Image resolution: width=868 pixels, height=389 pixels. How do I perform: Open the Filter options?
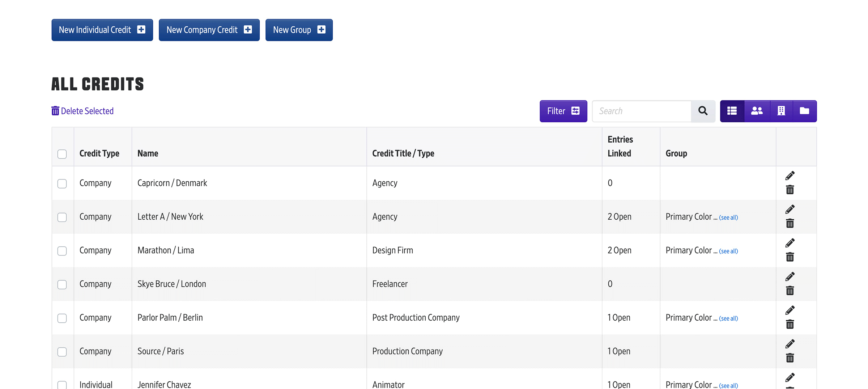pos(563,111)
